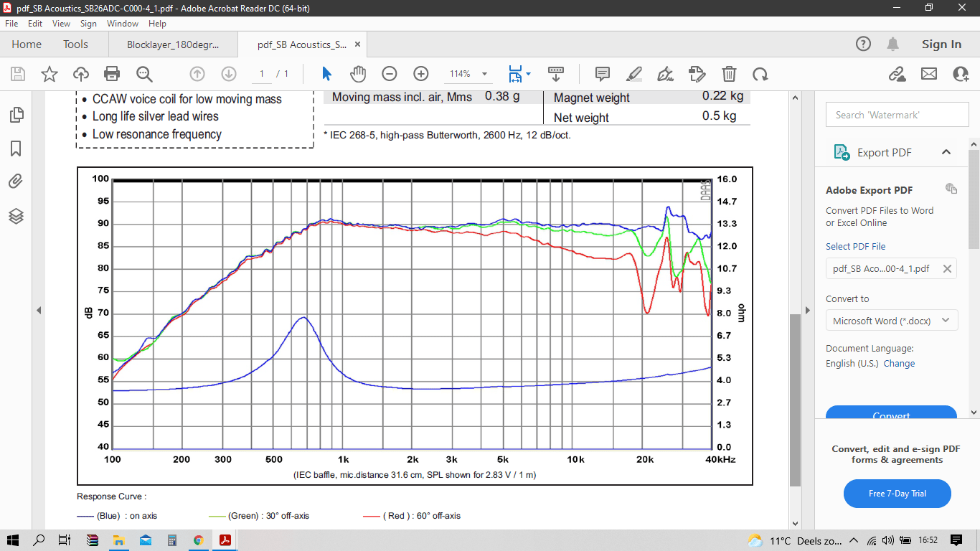
Task: Click the Sign In button
Action: point(941,44)
